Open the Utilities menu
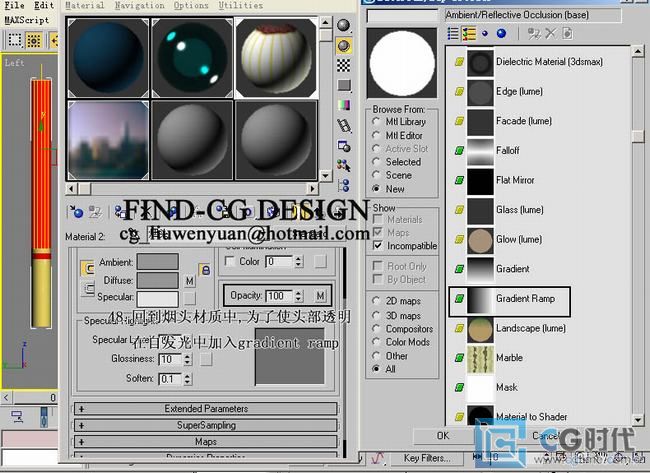The height and width of the screenshot is (473, 650). tap(241, 5)
